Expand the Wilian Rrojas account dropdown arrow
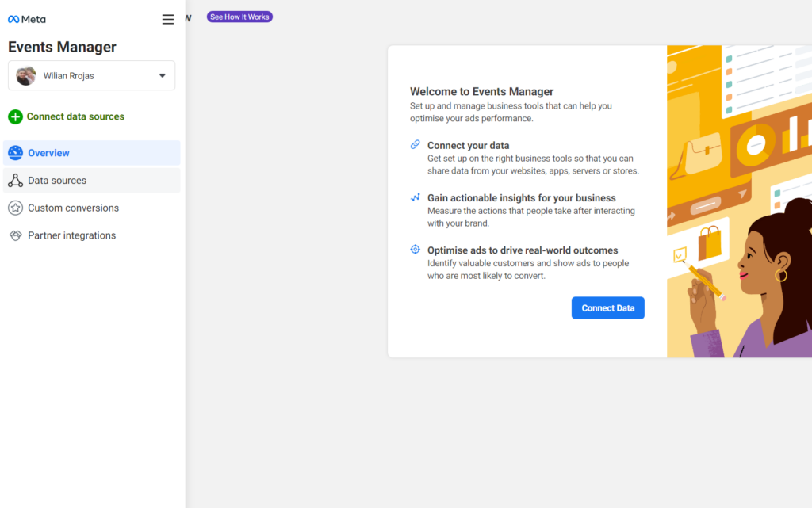This screenshot has width=812, height=508. [162, 75]
